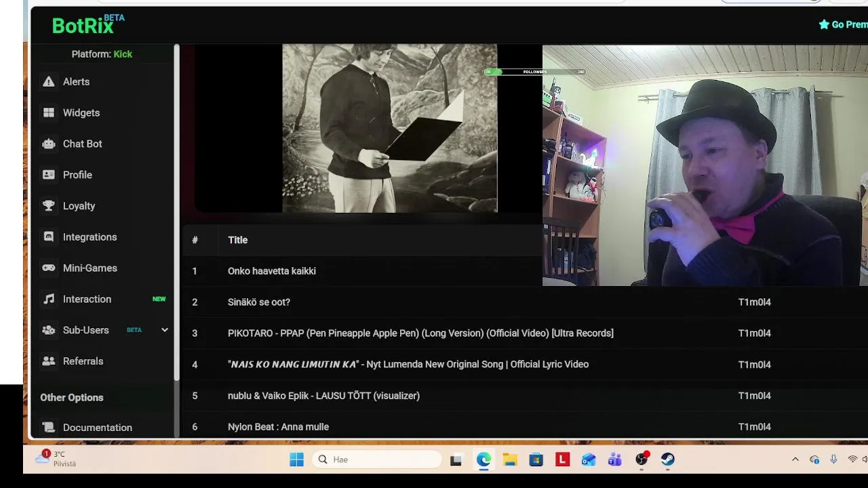This screenshot has width=868, height=488.
Task: Open the Windows Start menu
Action: (296, 460)
